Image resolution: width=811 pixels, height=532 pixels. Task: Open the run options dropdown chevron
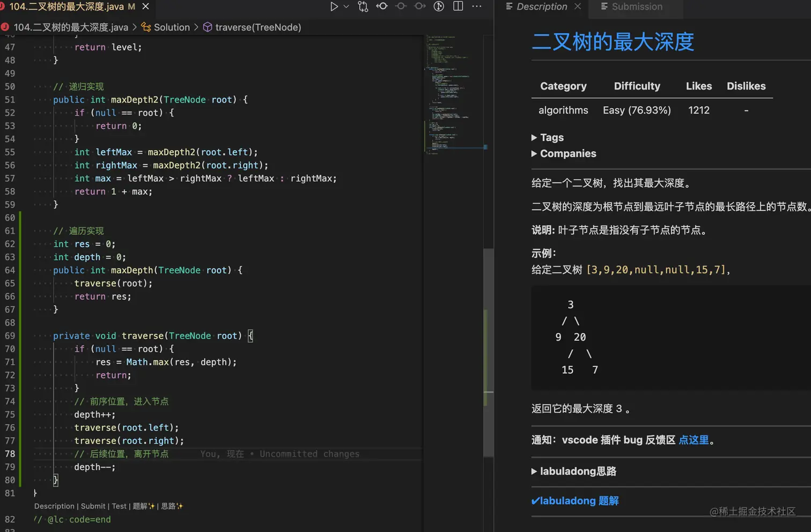(x=346, y=6)
